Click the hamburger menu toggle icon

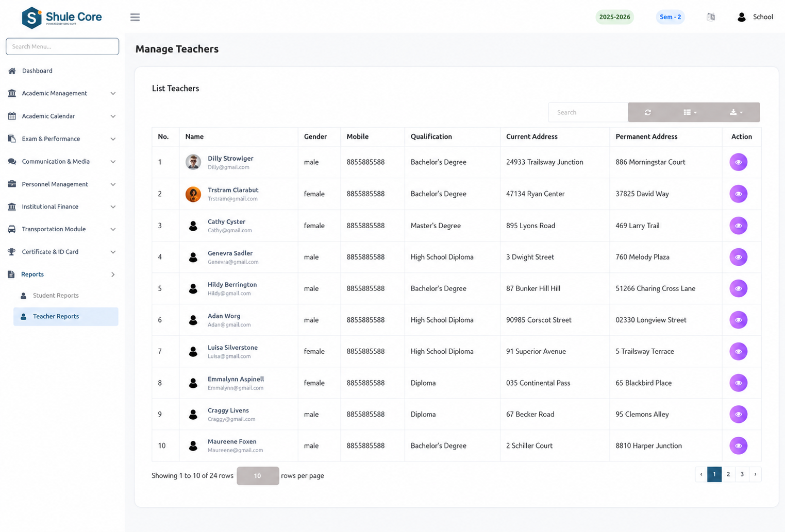pyautogui.click(x=135, y=18)
